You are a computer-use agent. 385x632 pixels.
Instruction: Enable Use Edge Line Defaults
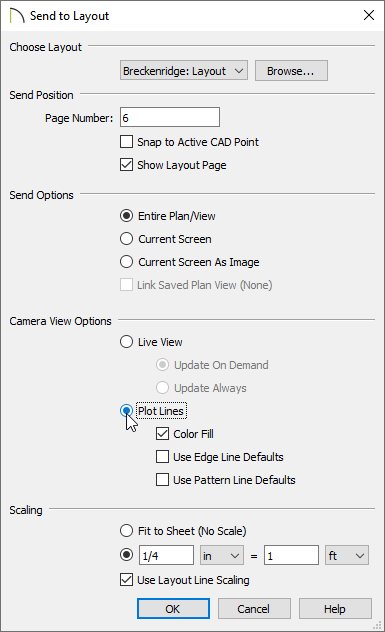(162, 457)
